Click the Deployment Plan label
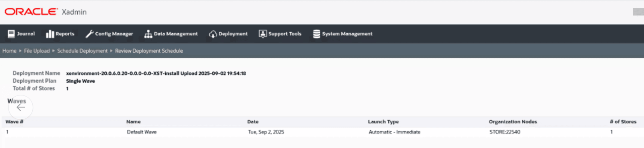 (35, 81)
